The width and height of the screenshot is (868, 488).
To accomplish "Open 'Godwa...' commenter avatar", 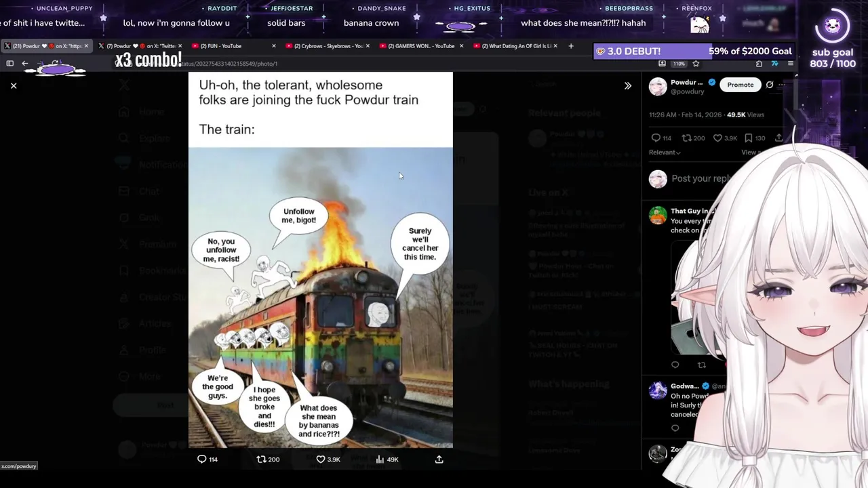I will click(x=658, y=390).
